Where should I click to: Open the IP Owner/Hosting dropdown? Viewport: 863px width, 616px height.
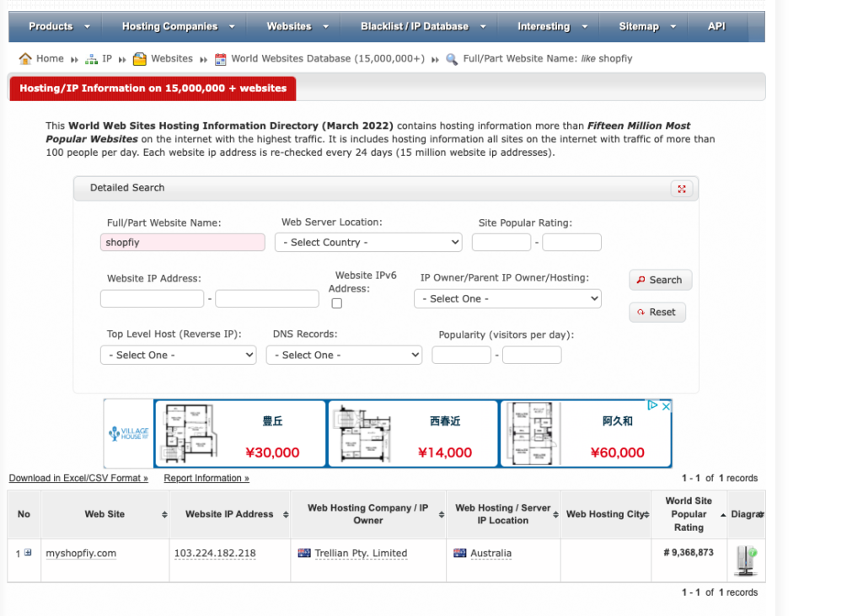(507, 299)
